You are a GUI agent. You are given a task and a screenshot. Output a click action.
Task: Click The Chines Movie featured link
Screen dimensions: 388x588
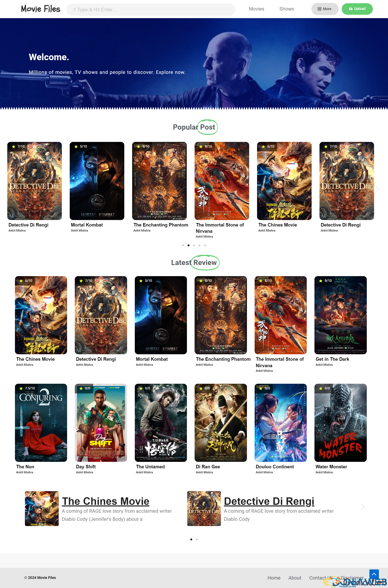pos(105,501)
